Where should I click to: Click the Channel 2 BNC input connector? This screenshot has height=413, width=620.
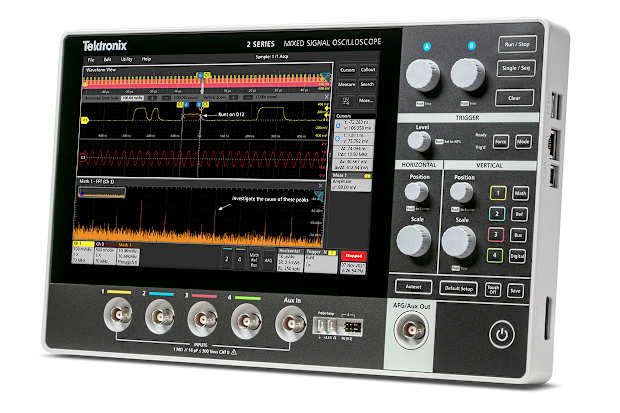pyautogui.click(x=160, y=316)
